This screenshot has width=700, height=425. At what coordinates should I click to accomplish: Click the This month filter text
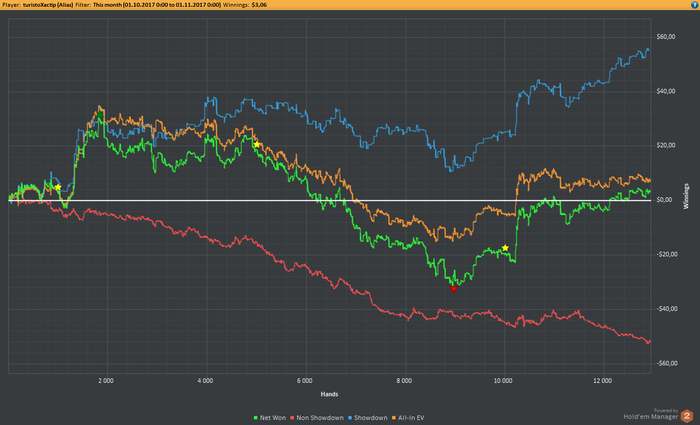click(107, 5)
